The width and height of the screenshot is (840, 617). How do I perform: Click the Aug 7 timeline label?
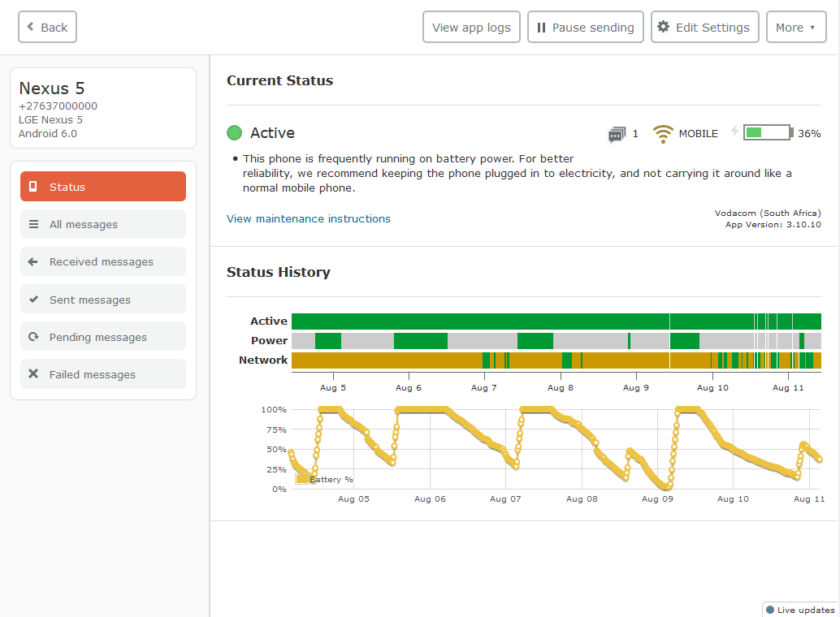click(483, 387)
